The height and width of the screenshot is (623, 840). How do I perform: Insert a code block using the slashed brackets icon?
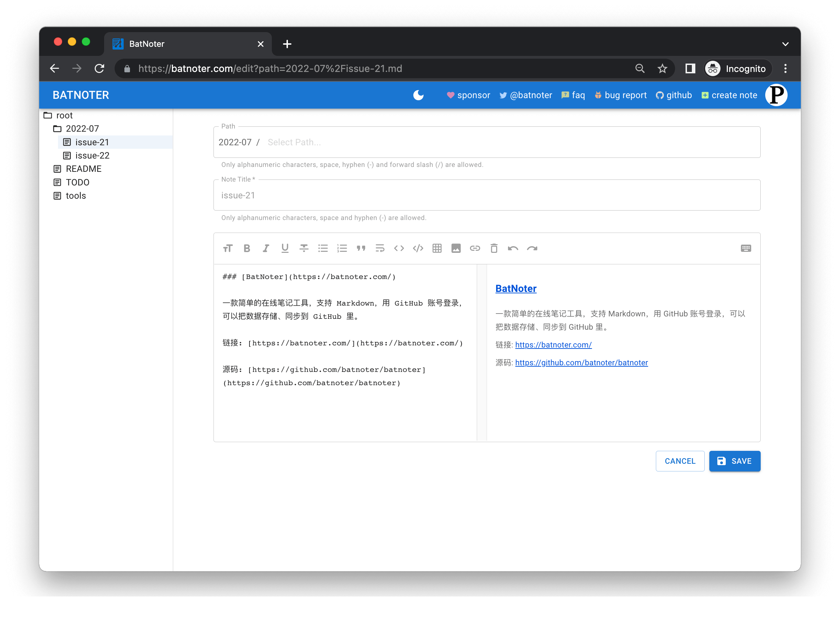click(x=418, y=248)
